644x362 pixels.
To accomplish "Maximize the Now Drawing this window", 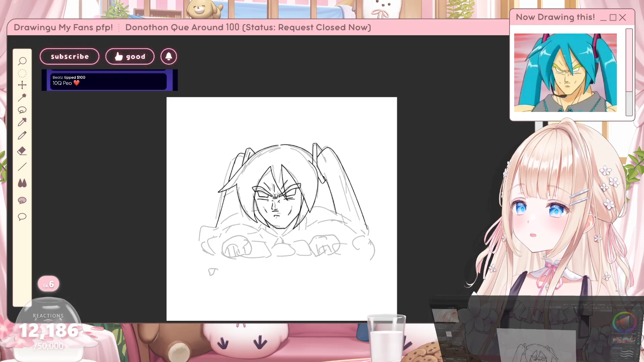I will (613, 18).
